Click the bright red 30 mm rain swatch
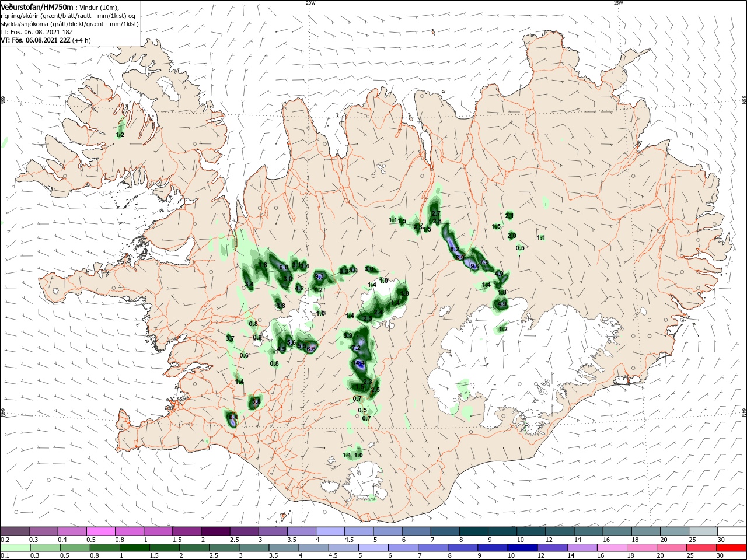 732,548
